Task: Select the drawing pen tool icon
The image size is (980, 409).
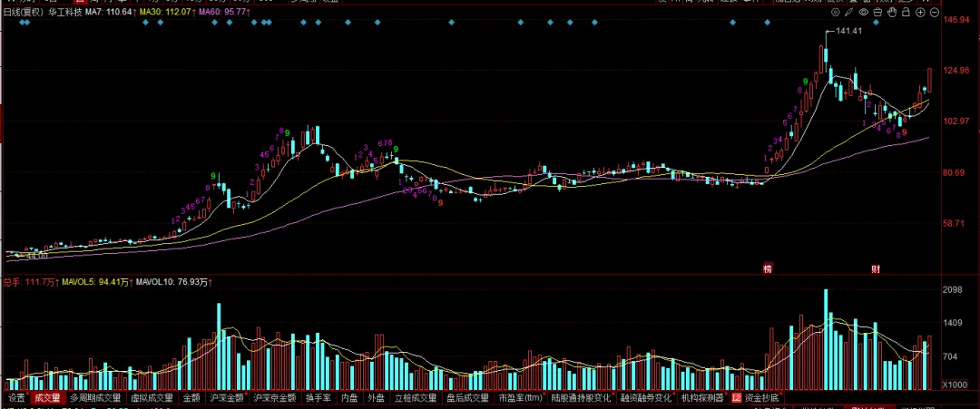Action: [x=849, y=12]
